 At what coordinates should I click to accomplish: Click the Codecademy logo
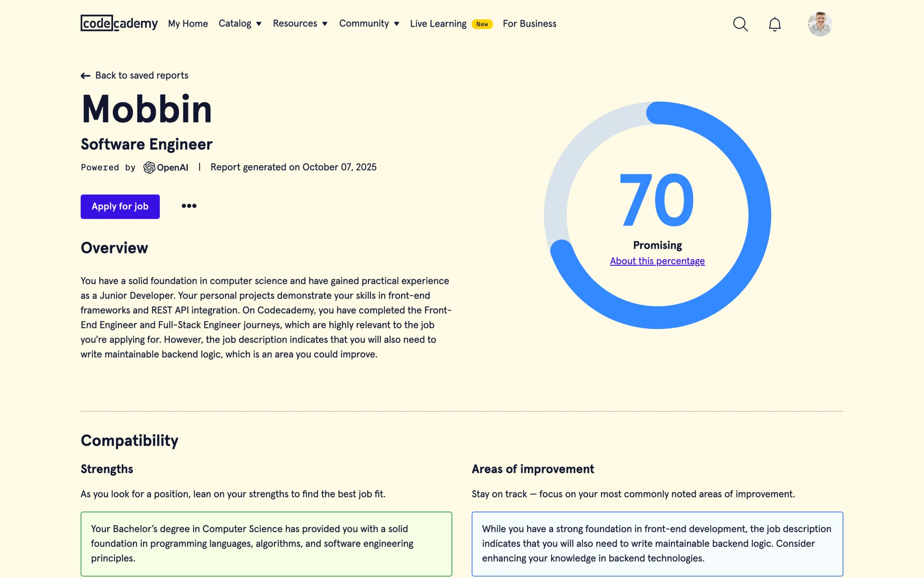click(119, 23)
